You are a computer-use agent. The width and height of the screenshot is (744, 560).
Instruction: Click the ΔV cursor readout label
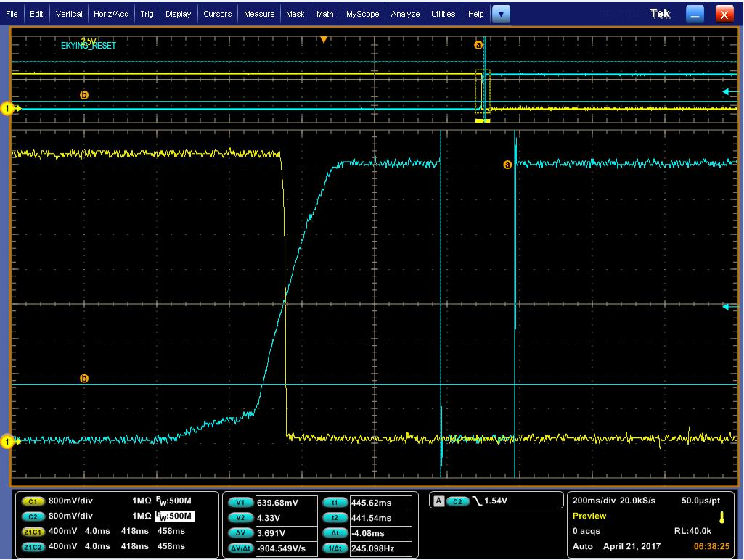click(x=240, y=533)
